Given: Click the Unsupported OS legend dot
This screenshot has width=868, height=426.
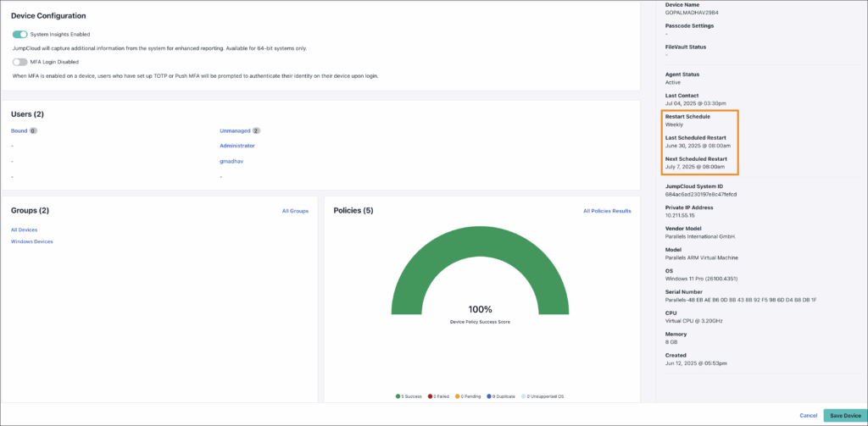Looking at the screenshot, I should [524, 396].
